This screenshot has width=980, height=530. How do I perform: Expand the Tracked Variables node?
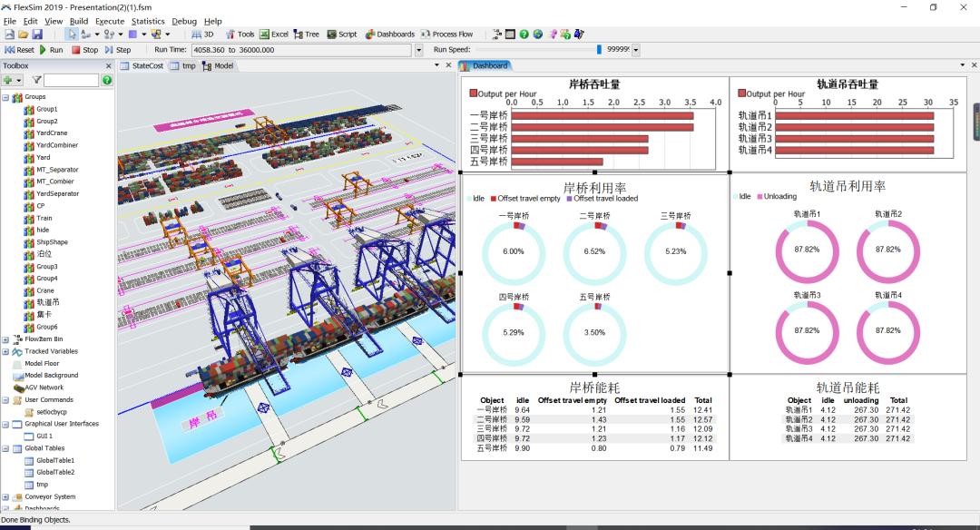coord(5,351)
